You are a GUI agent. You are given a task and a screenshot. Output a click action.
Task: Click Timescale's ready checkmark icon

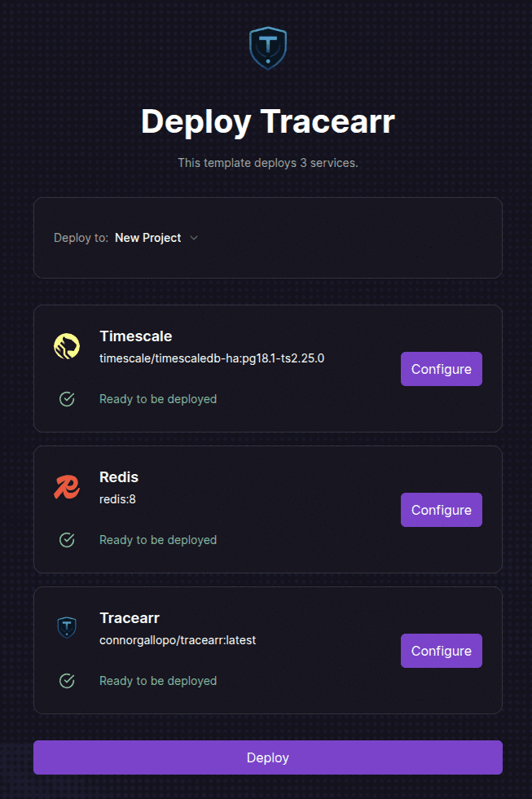click(68, 399)
